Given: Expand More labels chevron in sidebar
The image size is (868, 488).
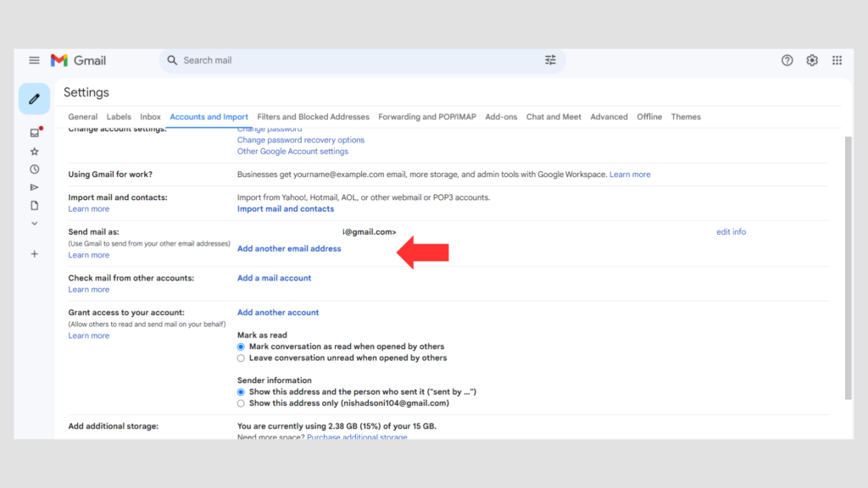Looking at the screenshot, I should click(x=34, y=224).
